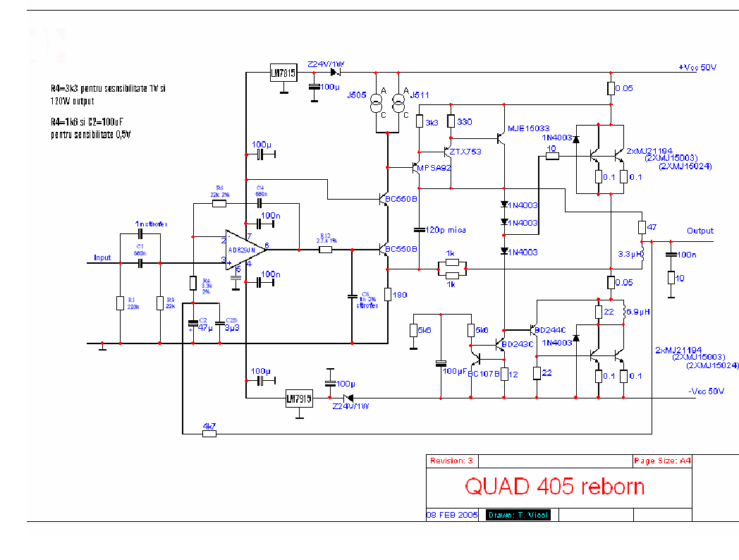Click the Zener diode after LM7815
Viewport: 739px width, 560px height.
335,72
